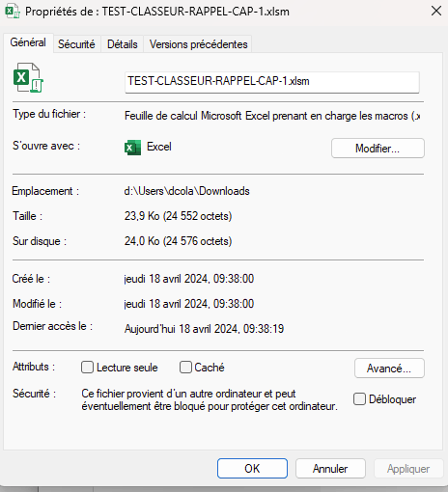Image resolution: width=448 pixels, height=492 pixels.
Task: Click the file type description text
Action: pyautogui.click(x=272, y=116)
